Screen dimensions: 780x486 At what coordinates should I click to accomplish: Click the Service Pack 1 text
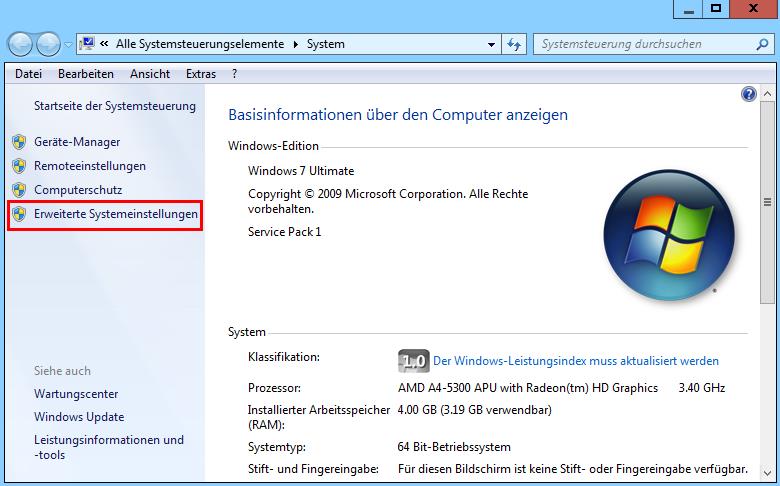pyautogui.click(x=285, y=232)
